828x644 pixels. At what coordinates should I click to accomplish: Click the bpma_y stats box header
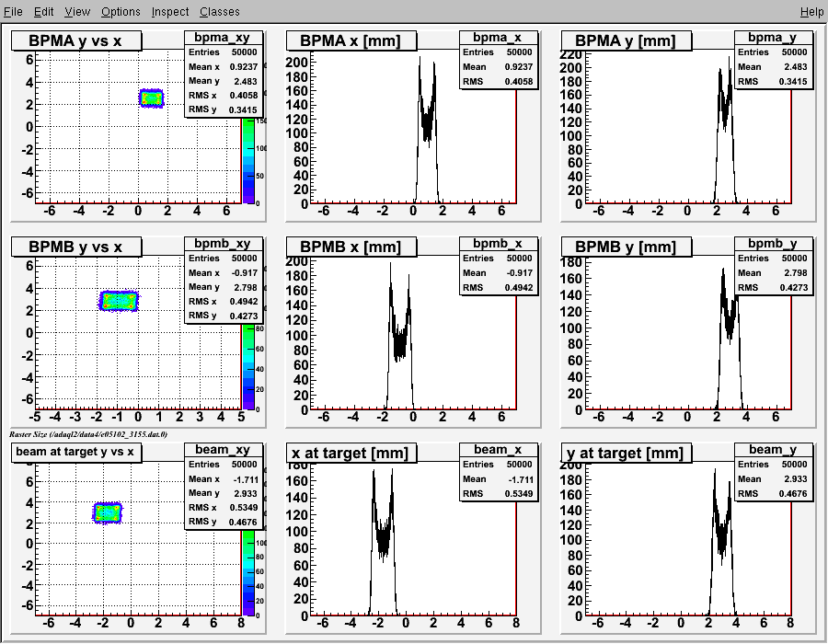pos(773,38)
